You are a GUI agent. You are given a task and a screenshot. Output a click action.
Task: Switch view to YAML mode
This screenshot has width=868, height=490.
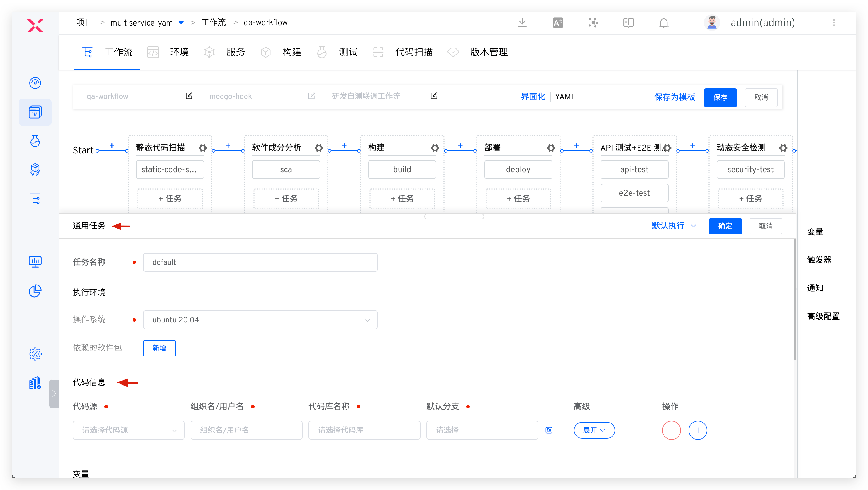point(565,97)
